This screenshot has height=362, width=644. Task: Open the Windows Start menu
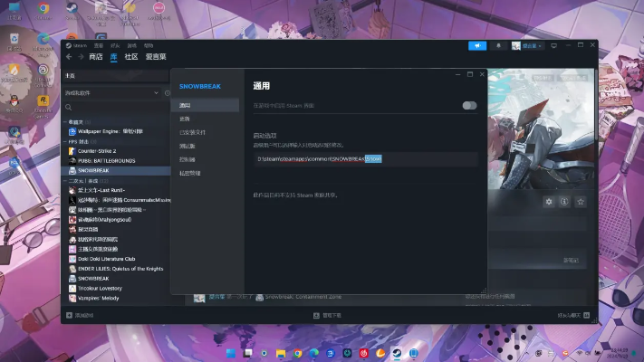click(231, 353)
